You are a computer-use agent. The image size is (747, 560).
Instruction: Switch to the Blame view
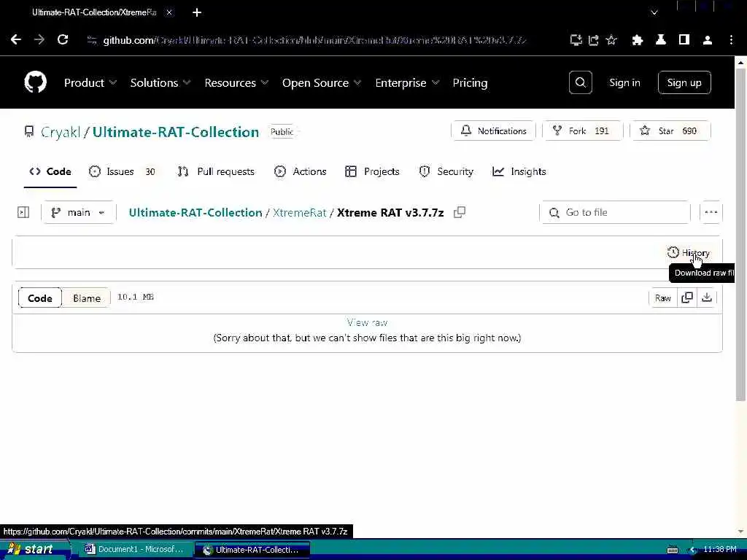(87, 298)
